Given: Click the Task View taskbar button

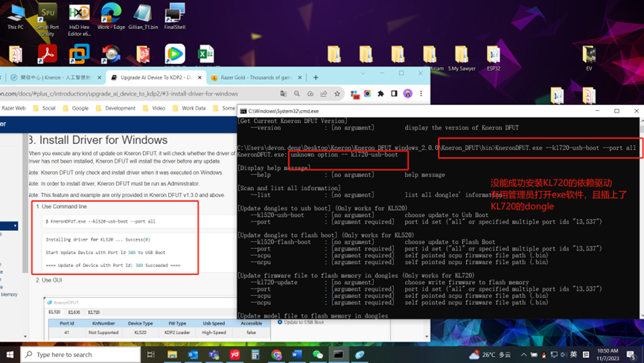Looking at the screenshot, I should (150, 354).
